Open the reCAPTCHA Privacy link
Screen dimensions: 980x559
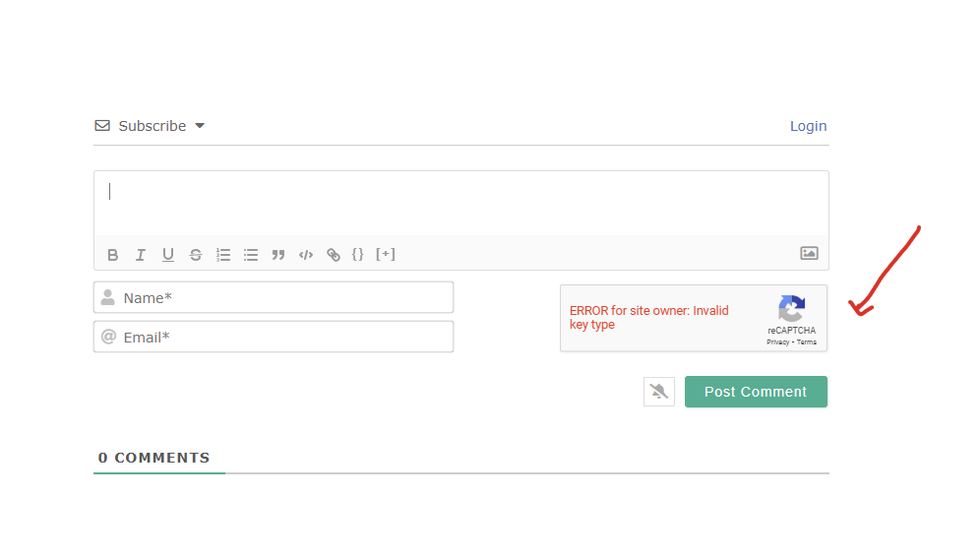pos(777,342)
